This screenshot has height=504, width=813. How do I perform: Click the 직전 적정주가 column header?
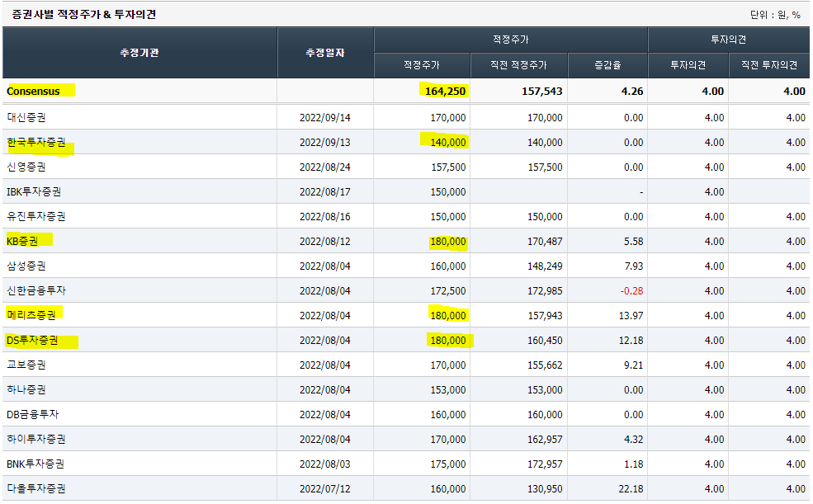coord(518,65)
